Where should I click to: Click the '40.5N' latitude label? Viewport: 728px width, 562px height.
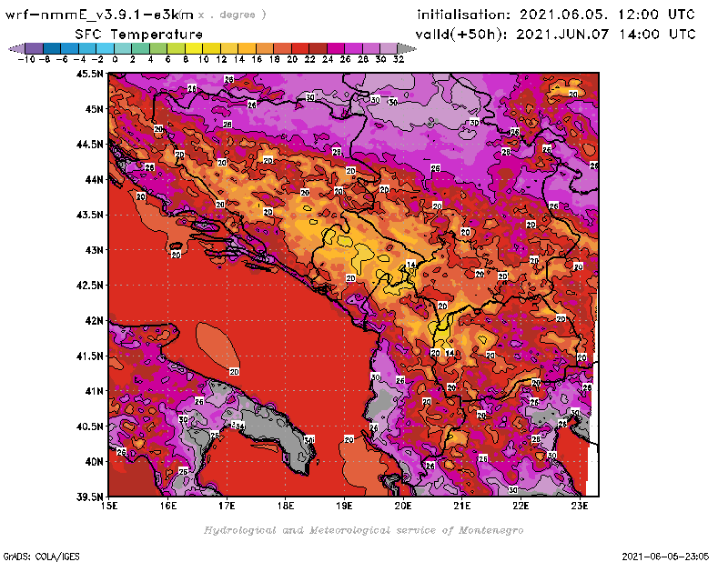point(89,427)
